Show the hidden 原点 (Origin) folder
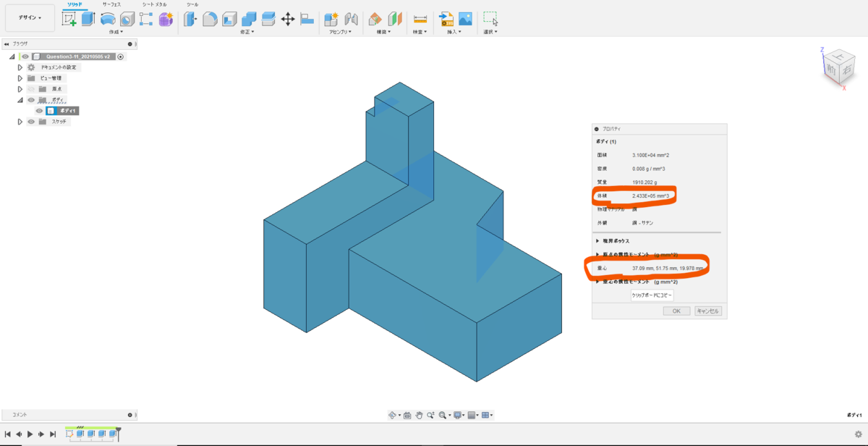The width and height of the screenshot is (868, 446). 31,89
